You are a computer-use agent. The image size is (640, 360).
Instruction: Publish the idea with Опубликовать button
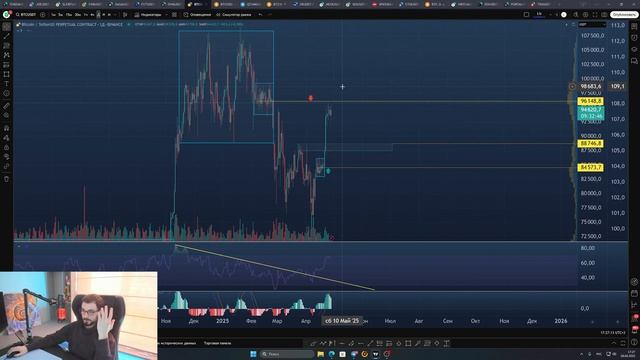pyautogui.click(x=624, y=15)
